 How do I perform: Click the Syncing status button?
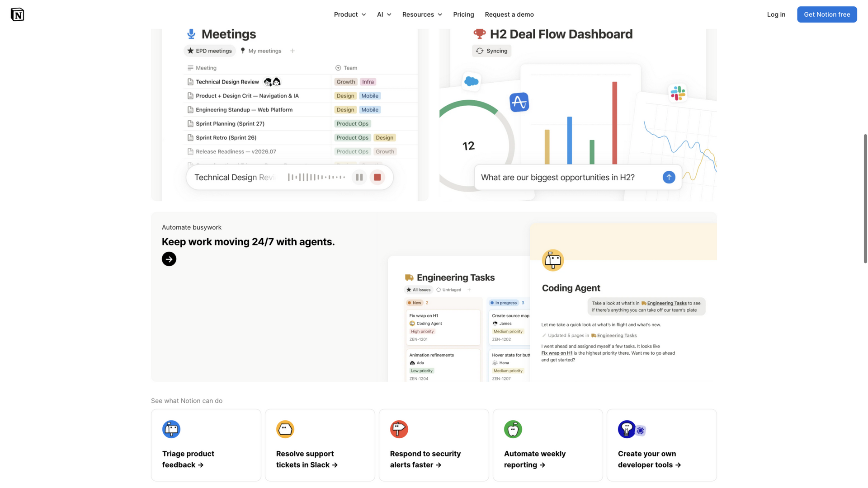click(491, 51)
